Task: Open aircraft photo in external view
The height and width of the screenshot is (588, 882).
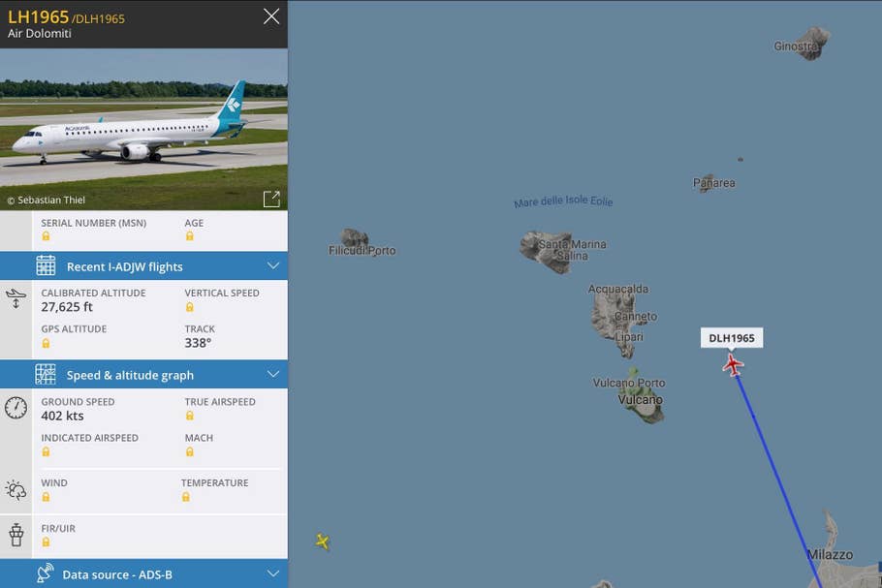Action: click(x=271, y=199)
